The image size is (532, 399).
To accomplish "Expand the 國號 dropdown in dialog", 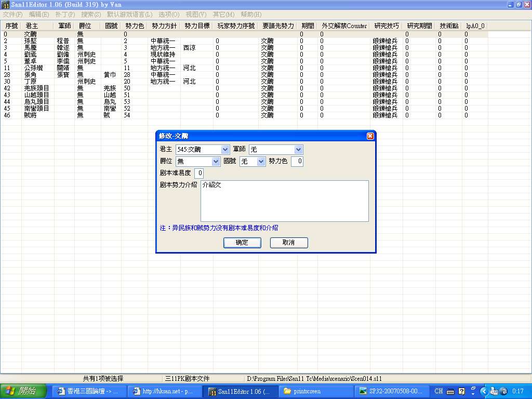I will (x=261, y=162).
